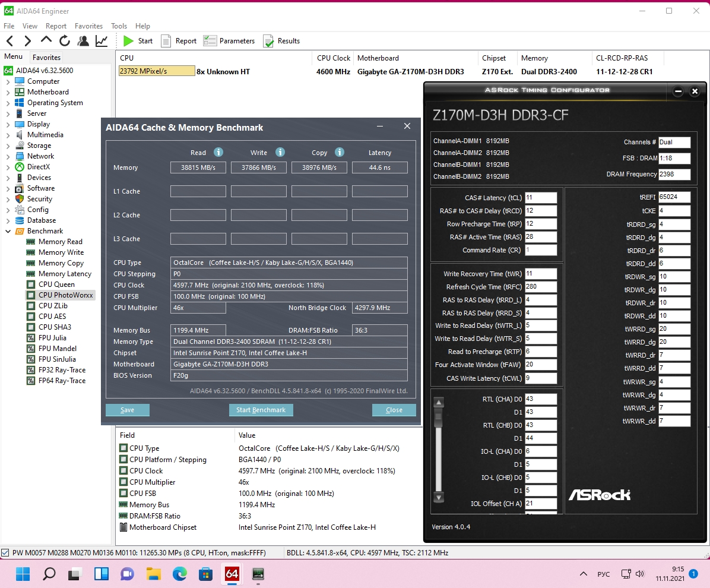Viewport: 710px width, 588px height.
Task: Open the File menu
Action: pos(9,26)
